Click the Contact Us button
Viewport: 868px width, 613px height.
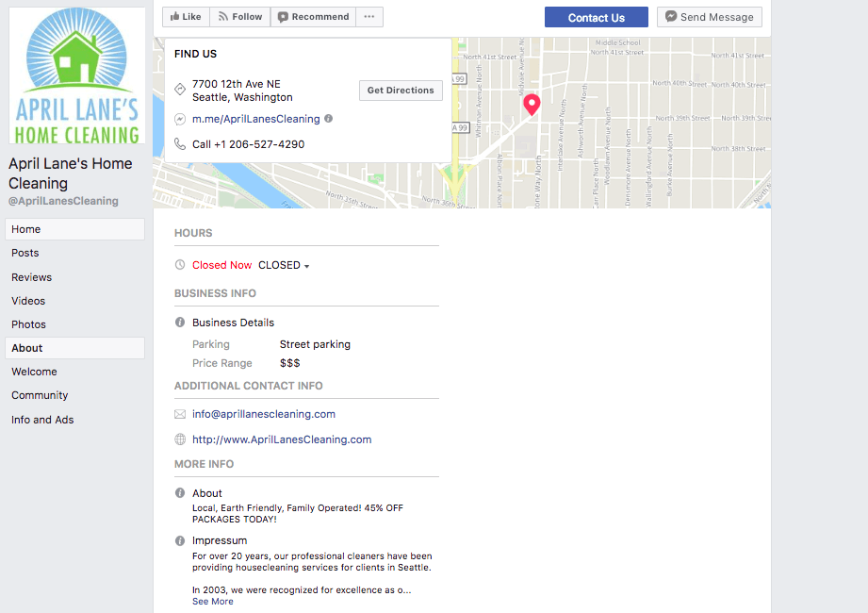597,17
